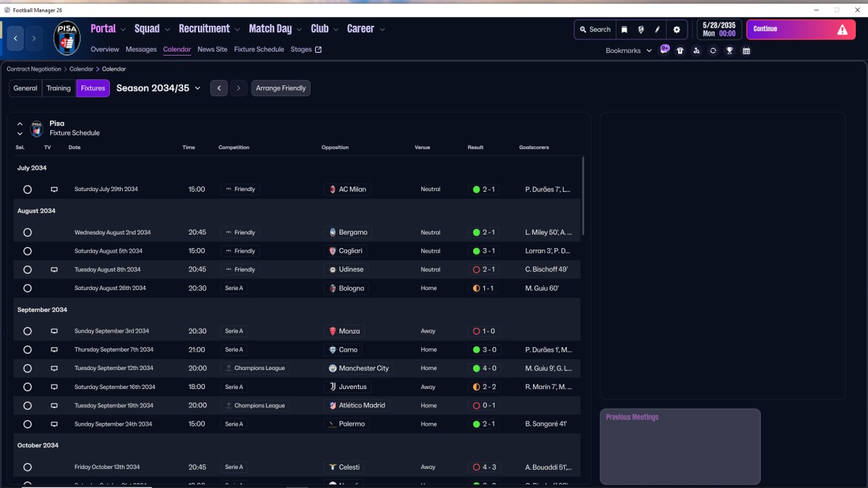The image size is (868, 488).
Task: Select the Monza fixture radio button
Action: pyautogui.click(x=28, y=331)
